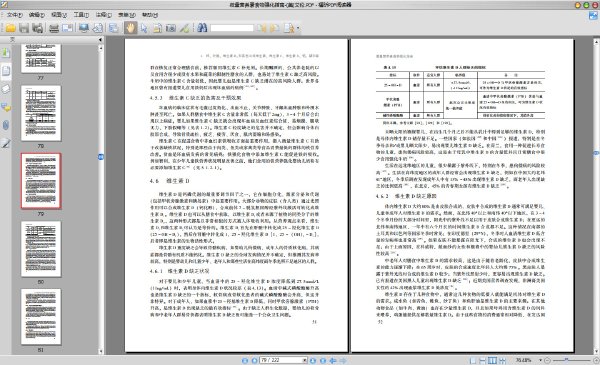Select the typewriter pen tool
This screenshot has height=365, width=600.
184,28
